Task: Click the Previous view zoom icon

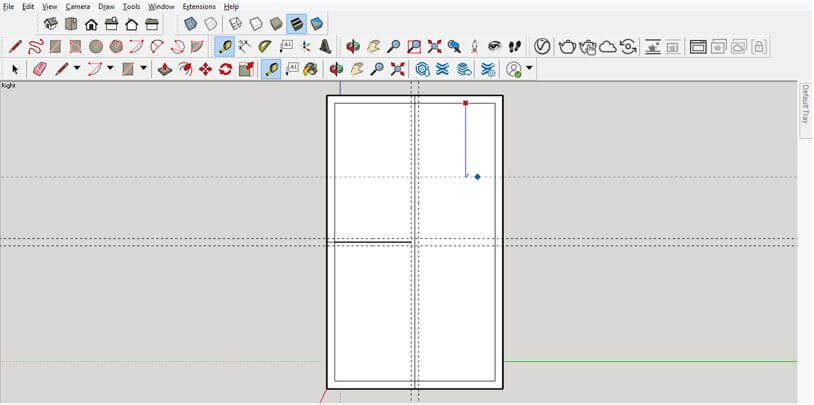Action: (454, 47)
